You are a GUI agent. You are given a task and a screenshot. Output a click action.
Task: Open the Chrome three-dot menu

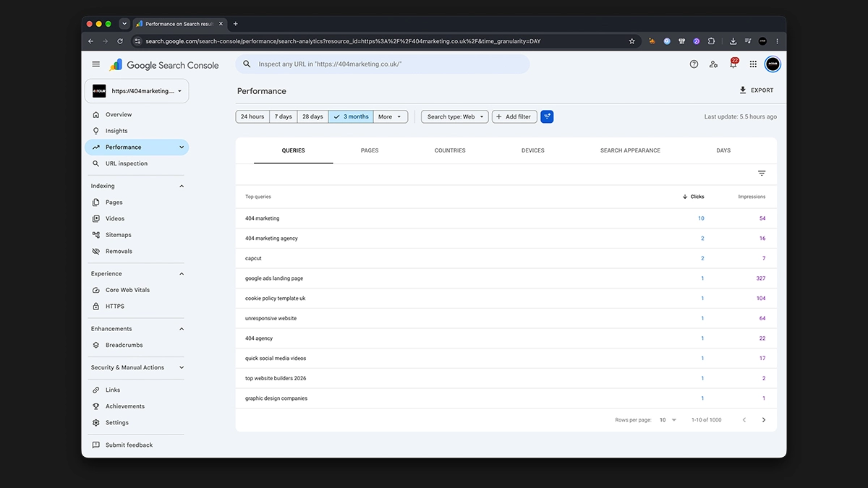[778, 41]
